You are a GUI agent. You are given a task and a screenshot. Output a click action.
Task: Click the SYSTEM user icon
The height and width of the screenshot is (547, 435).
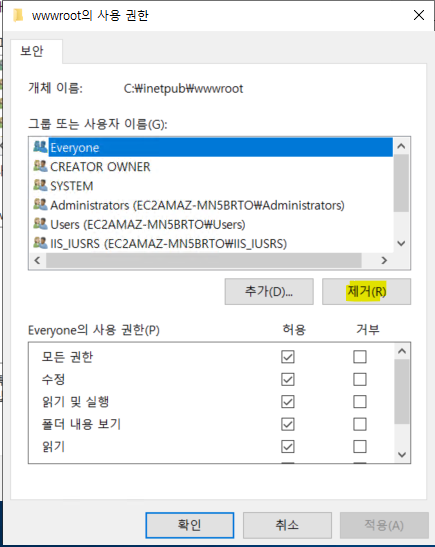[40, 185]
